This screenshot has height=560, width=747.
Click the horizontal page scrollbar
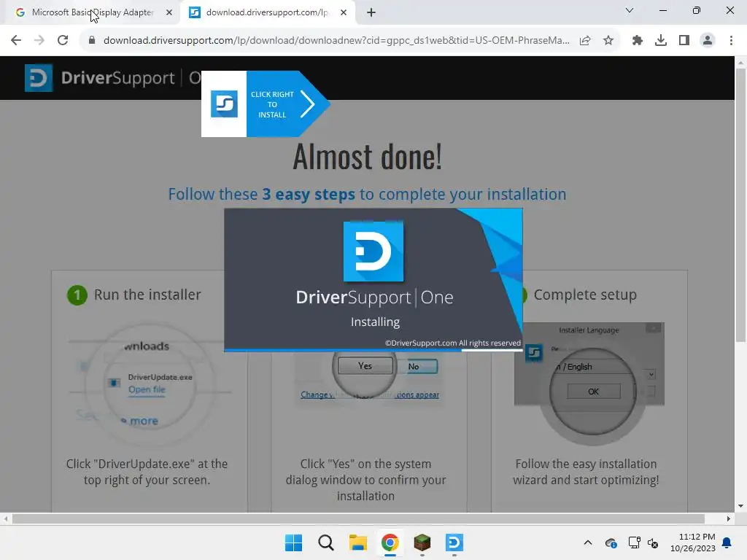tap(358, 518)
